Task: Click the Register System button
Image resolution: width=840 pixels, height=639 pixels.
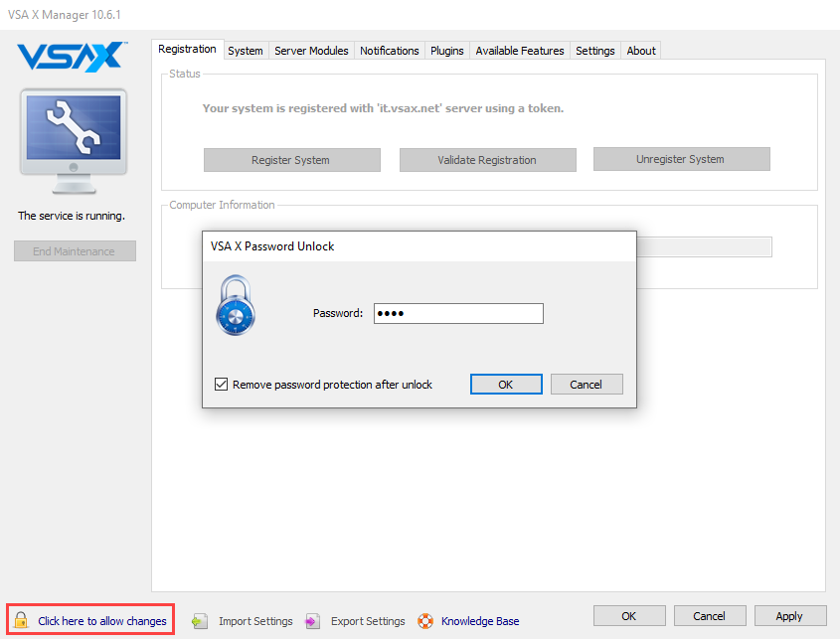Action: [x=292, y=160]
